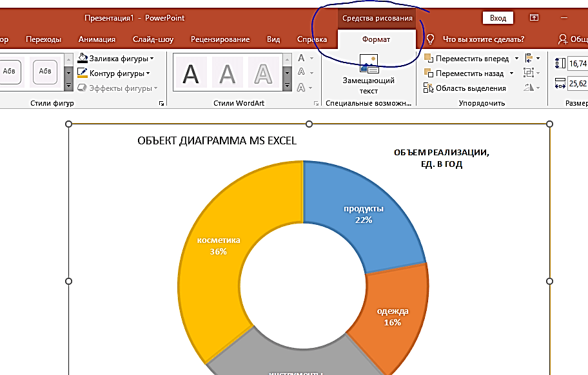The image size is (588, 375).
Task: Click the top-center selection handle
Action: click(x=309, y=124)
